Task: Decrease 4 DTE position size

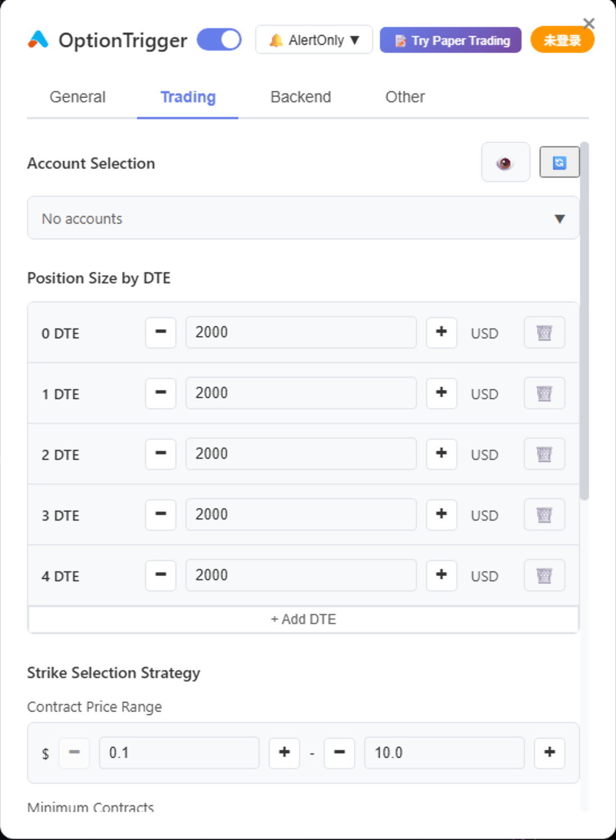Action: point(161,575)
